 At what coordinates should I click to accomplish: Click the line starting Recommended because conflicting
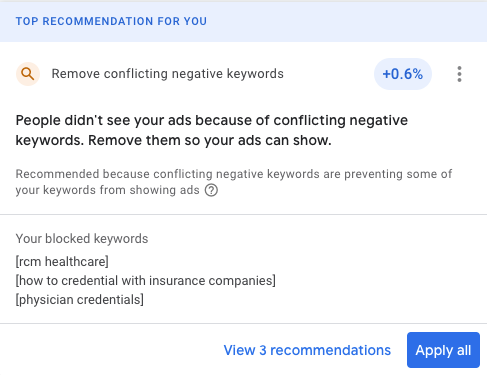(234, 174)
